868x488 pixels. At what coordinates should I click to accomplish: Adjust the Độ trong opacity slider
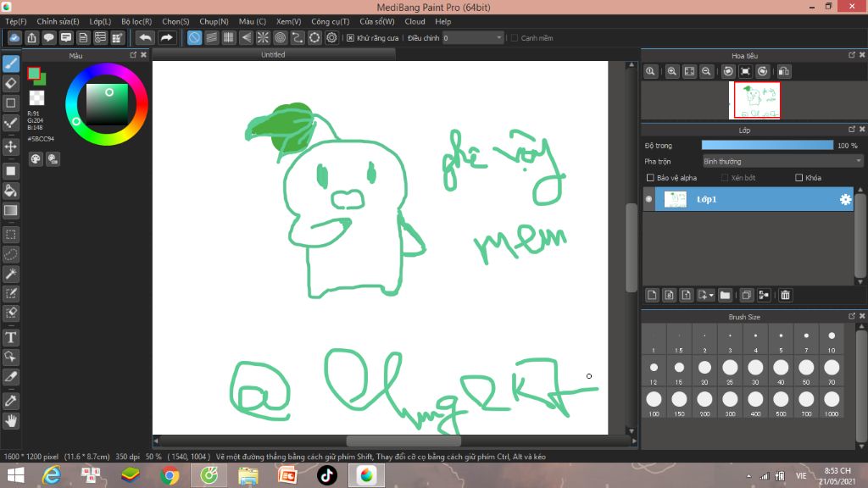click(x=767, y=145)
